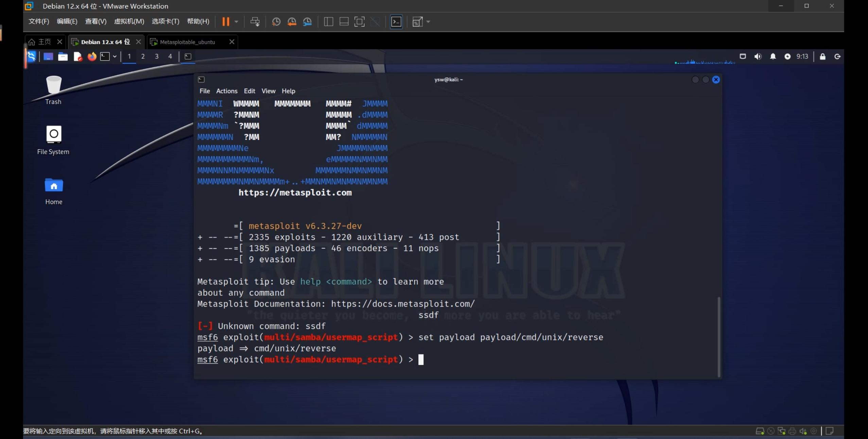Toggle VMware console view button
The image size is (868, 439).
tap(396, 22)
